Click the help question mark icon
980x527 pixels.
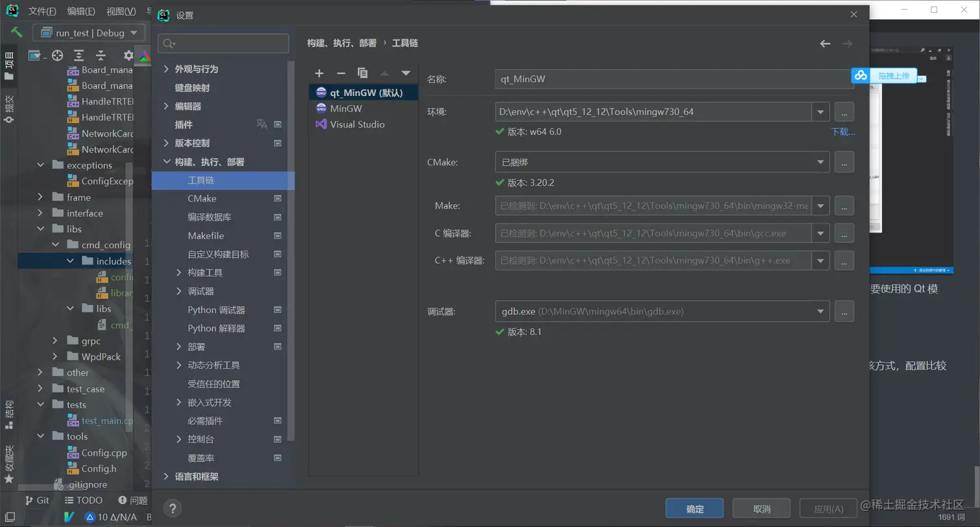pos(172,508)
